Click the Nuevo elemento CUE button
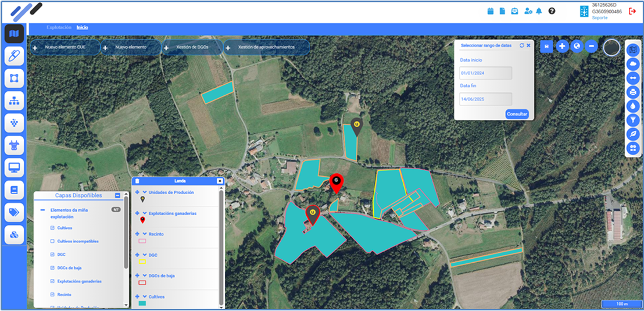The image size is (644, 311). click(x=65, y=47)
